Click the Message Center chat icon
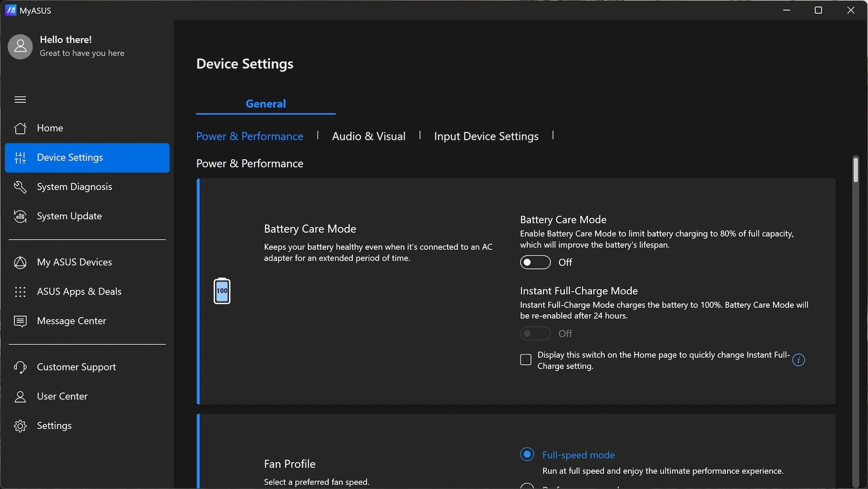The height and width of the screenshot is (489, 868). pyautogui.click(x=20, y=321)
